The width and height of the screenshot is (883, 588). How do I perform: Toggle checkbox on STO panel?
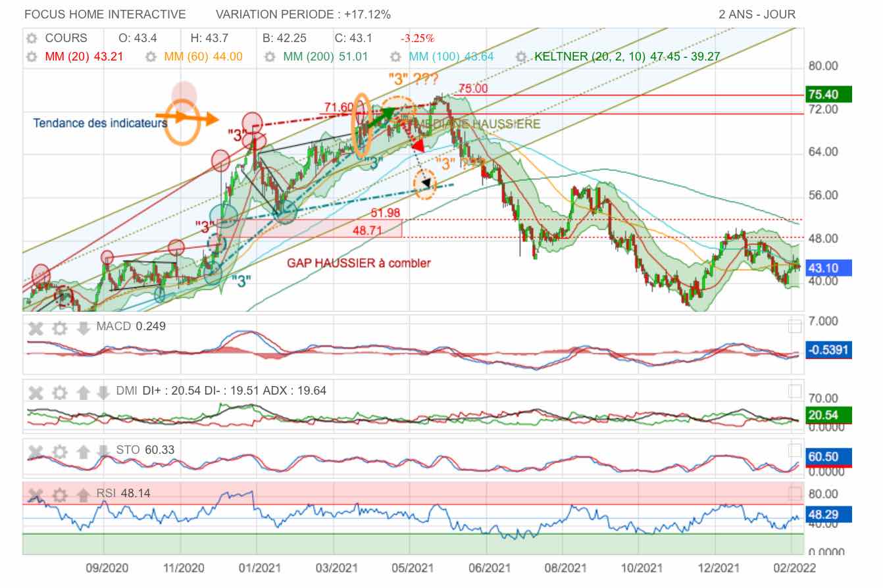pyautogui.click(x=795, y=451)
